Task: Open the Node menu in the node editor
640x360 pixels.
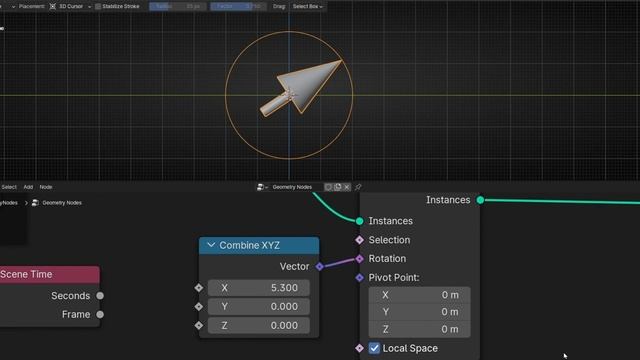Action: [x=46, y=187]
